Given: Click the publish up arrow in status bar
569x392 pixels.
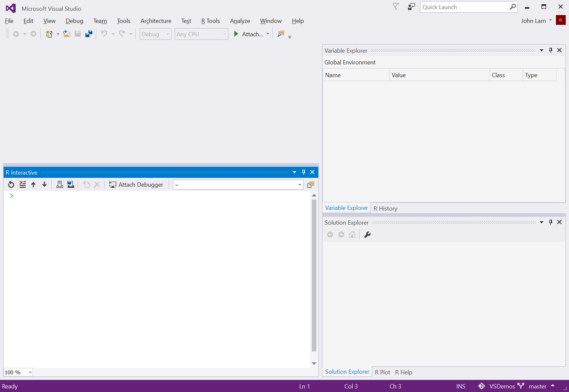Looking at the screenshot, I should coord(553,385).
